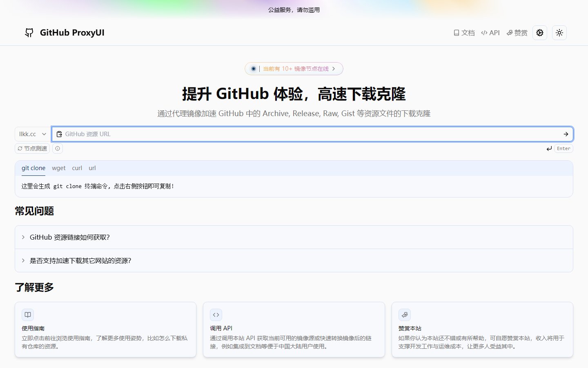Viewport: 588px width, 368px height.
Task: Expand 是否支持加速下载其它网站的资源 question
Action: [294, 260]
